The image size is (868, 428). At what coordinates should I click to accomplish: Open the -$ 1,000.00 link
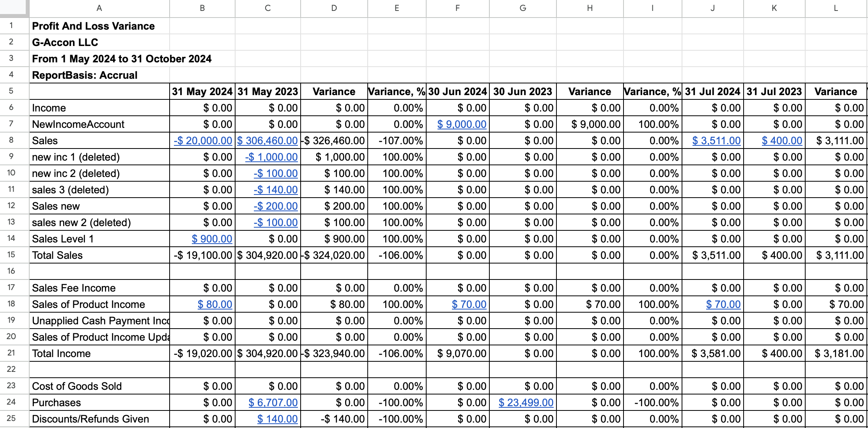pos(271,157)
